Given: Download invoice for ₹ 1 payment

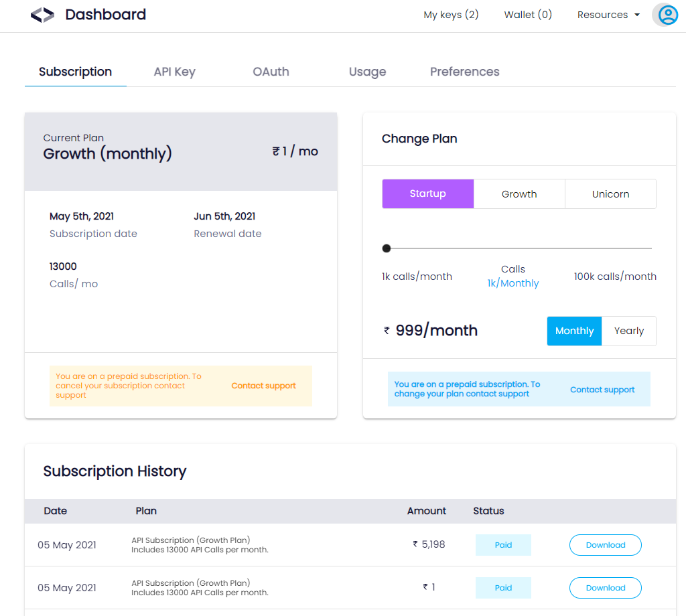Looking at the screenshot, I should (x=606, y=588).
